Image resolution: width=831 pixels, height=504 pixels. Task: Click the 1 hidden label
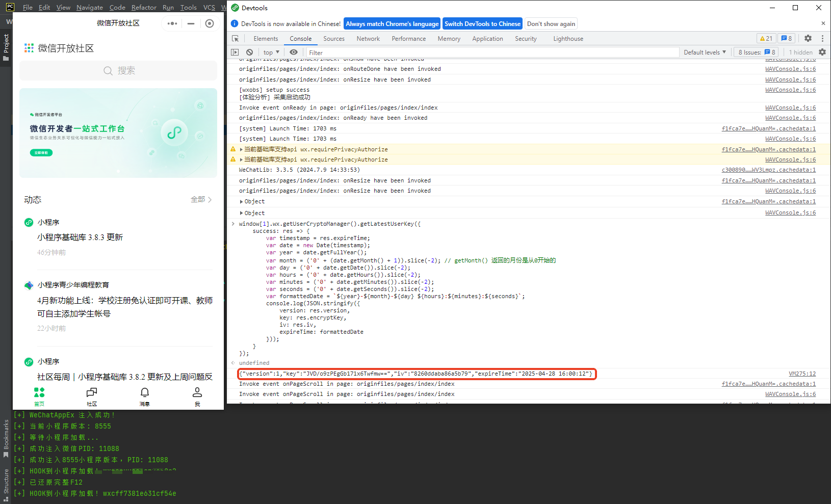click(800, 52)
